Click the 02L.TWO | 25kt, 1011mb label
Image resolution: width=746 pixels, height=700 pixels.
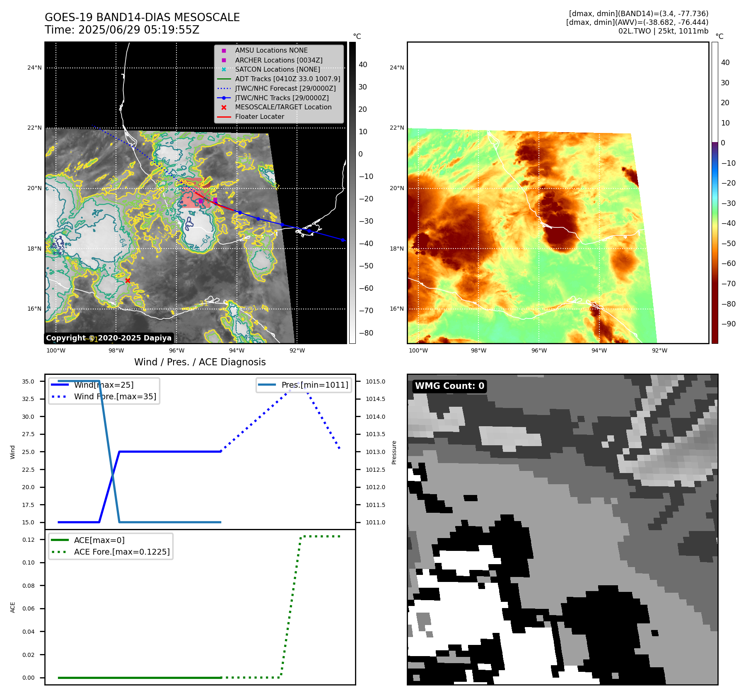click(663, 31)
